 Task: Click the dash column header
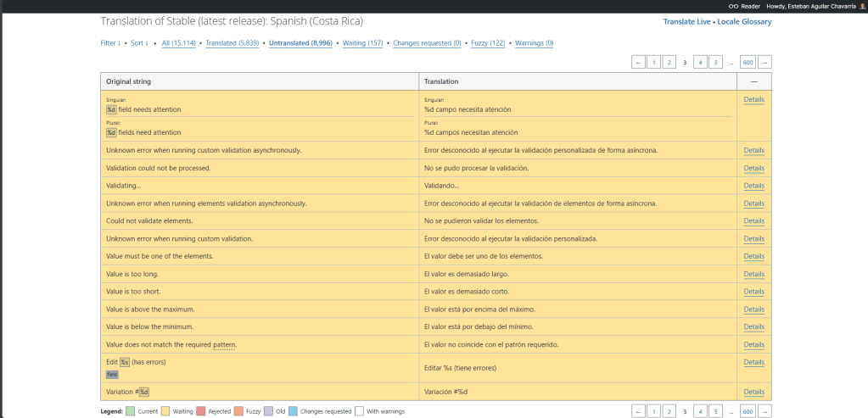754,81
